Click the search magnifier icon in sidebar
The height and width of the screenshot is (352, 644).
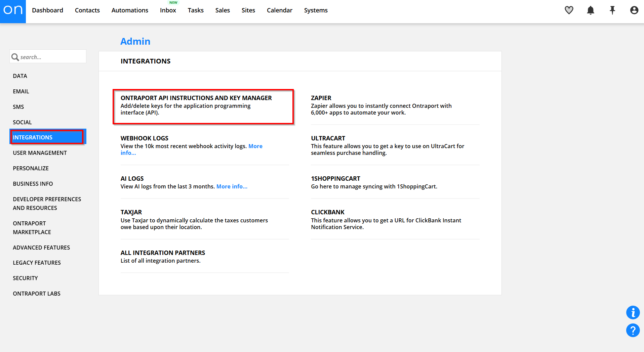(x=15, y=57)
